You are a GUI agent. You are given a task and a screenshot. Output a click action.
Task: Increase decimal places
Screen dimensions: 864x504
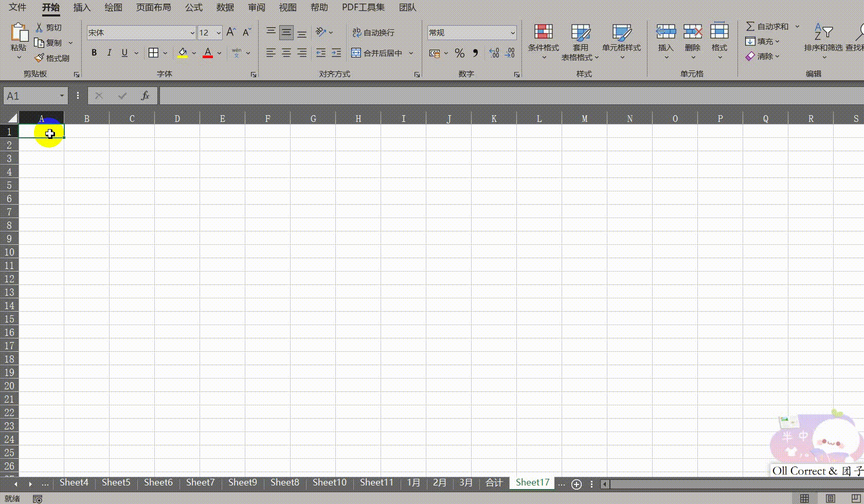[494, 53]
